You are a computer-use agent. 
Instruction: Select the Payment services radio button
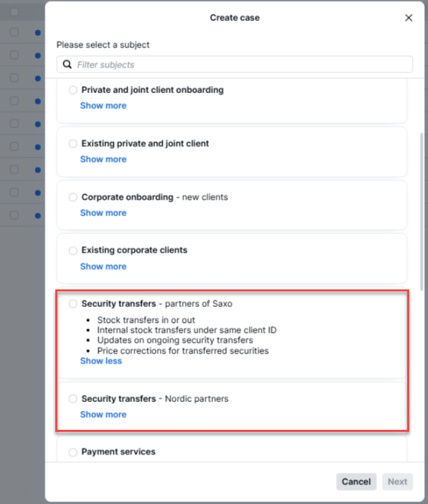73,452
